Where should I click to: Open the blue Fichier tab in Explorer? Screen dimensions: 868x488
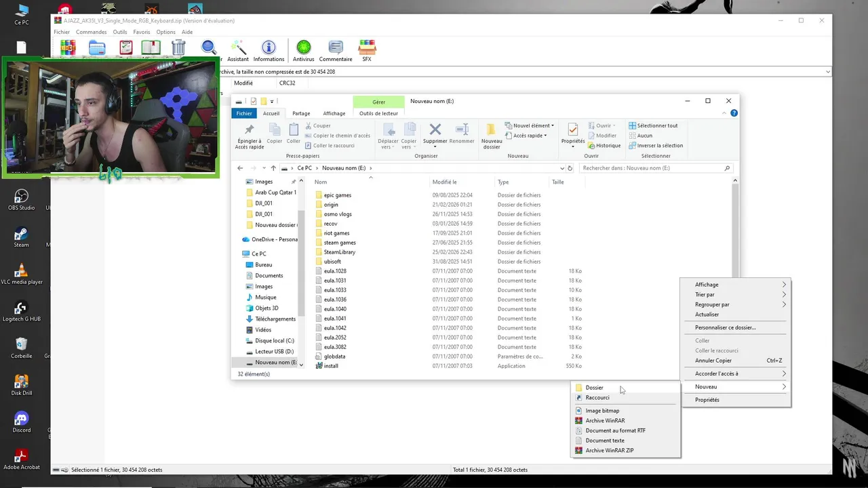pyautogui.click(x=244, y=113)
